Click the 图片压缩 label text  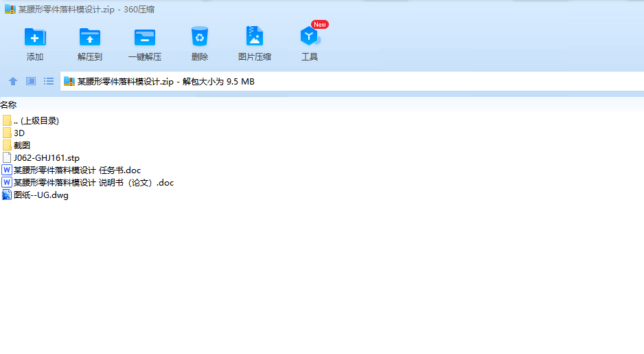tap(255, 57)
